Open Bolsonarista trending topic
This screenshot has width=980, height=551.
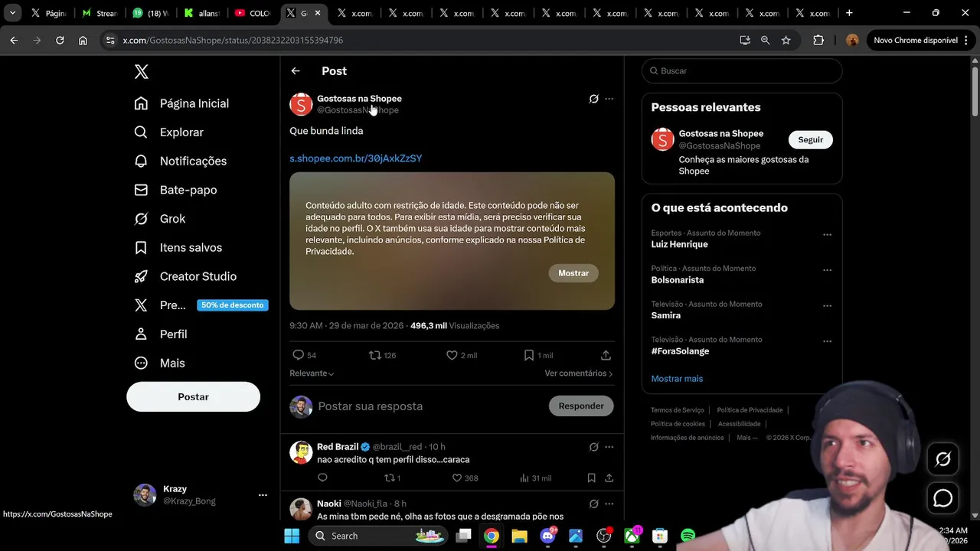pyautogui.click(x=678, y=280)
